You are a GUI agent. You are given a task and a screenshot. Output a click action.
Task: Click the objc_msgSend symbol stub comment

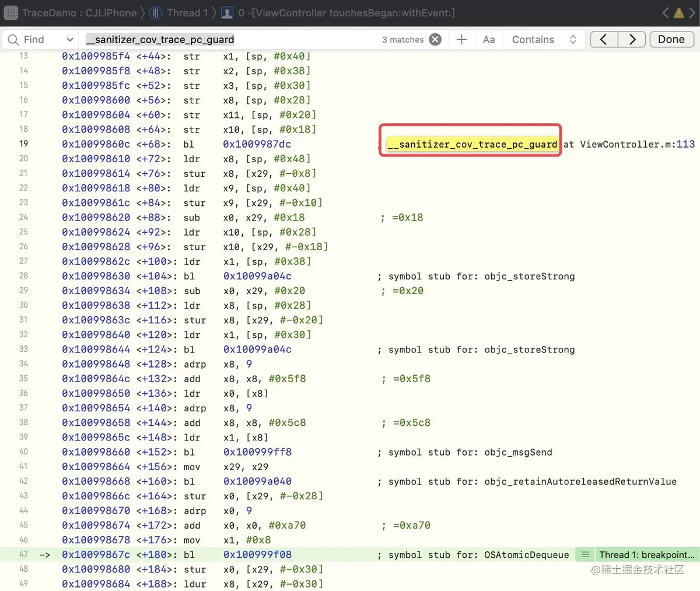[x=465, y=452]
